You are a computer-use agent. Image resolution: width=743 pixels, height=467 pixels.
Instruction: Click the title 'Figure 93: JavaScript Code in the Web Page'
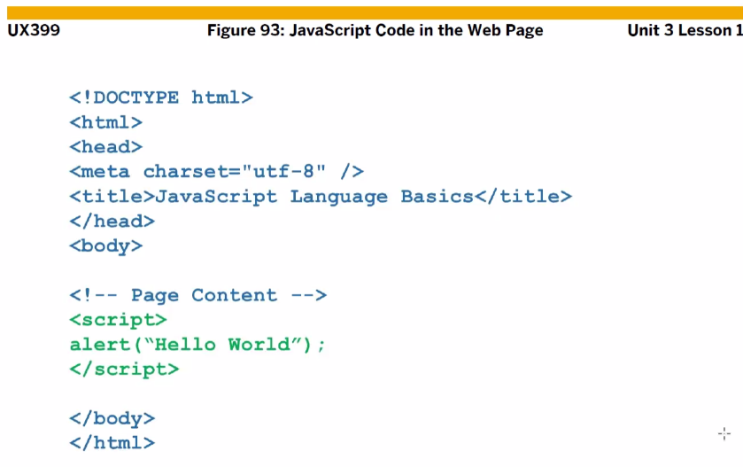pyautogui.click(x=375, y=30)
